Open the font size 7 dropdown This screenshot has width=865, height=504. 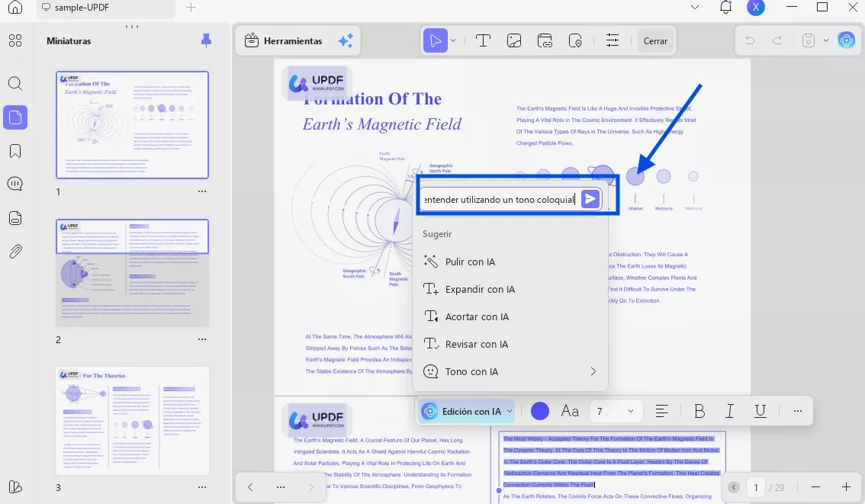(615, 411)
